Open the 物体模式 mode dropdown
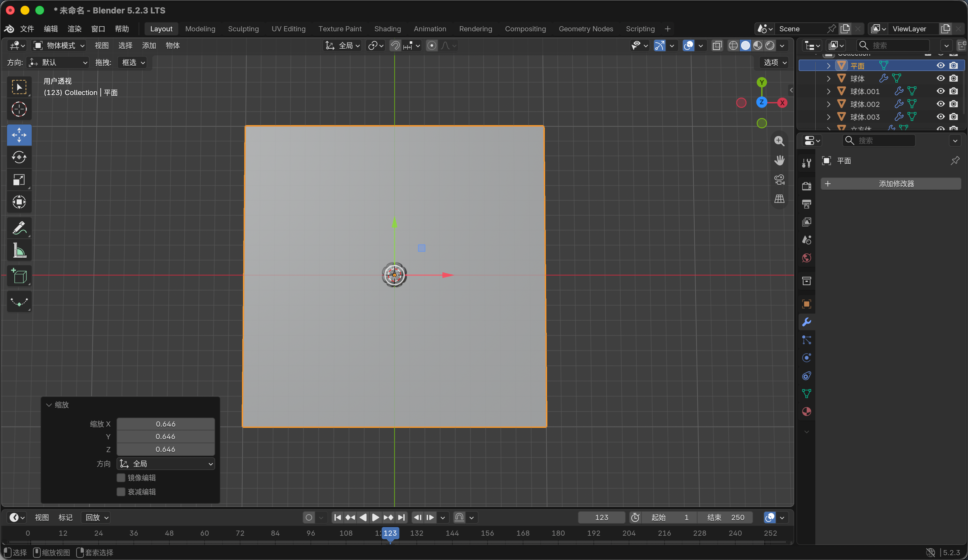This screenshot has width=968, height=560. coord(59,46)
